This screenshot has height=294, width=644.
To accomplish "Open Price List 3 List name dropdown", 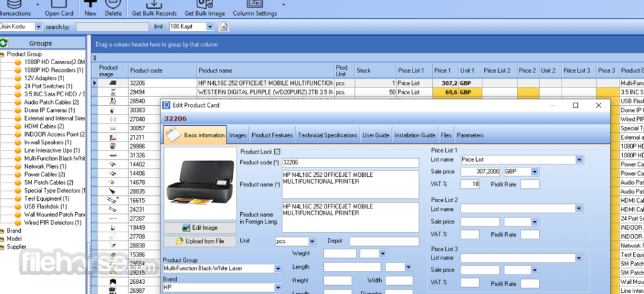I will click(579, 258).
